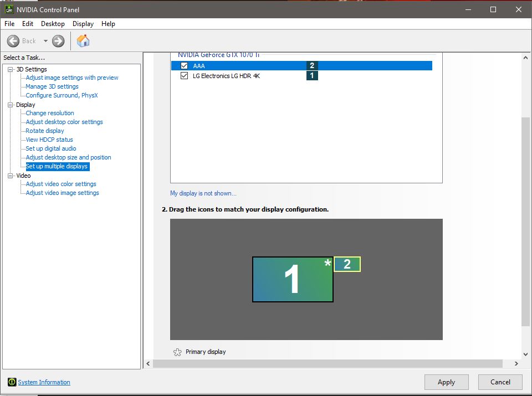Image resolution: width=532 pixels, height=396 pixels.
Task: Click the Apply button
Action: pyautogui.click(x=446, y=382)
